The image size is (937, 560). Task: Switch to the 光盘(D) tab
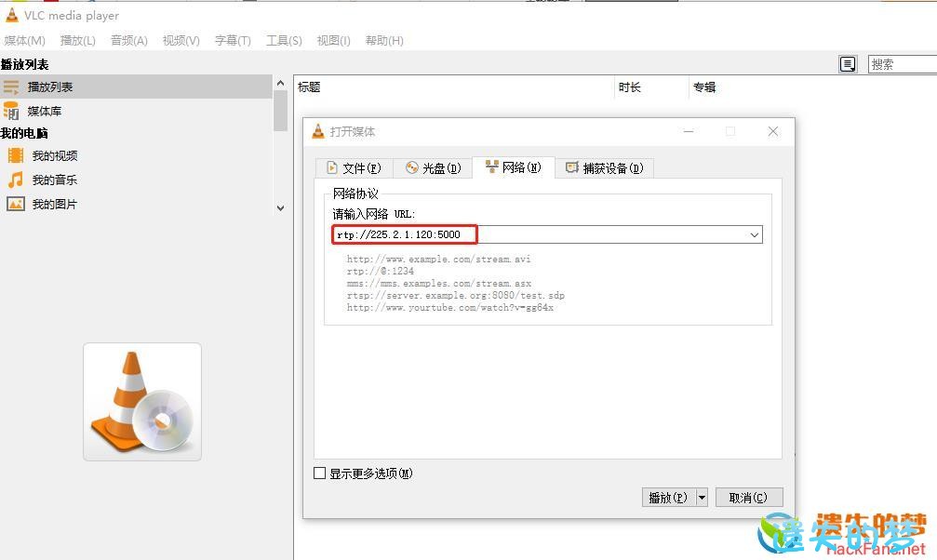(434, 168)
